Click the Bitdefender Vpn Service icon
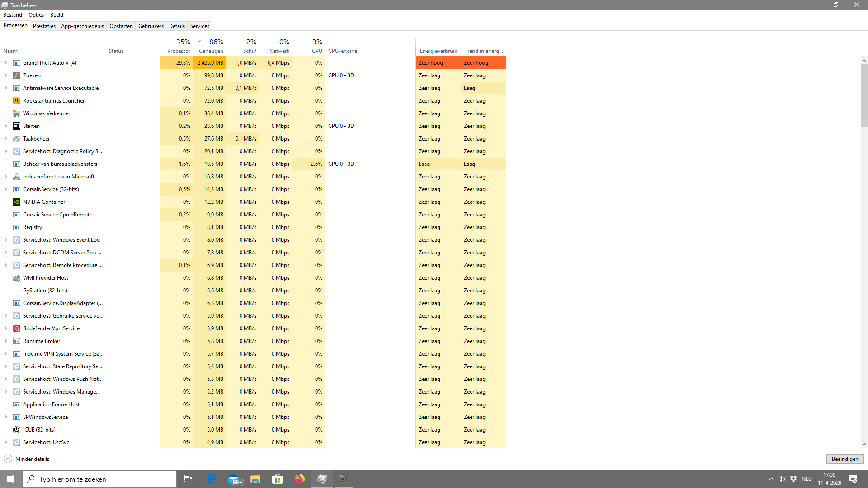 (17, 328)
